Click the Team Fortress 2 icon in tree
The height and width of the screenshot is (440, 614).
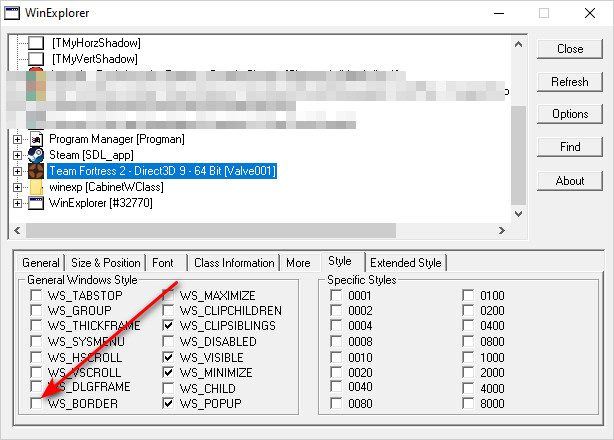[x=36, y=171]
